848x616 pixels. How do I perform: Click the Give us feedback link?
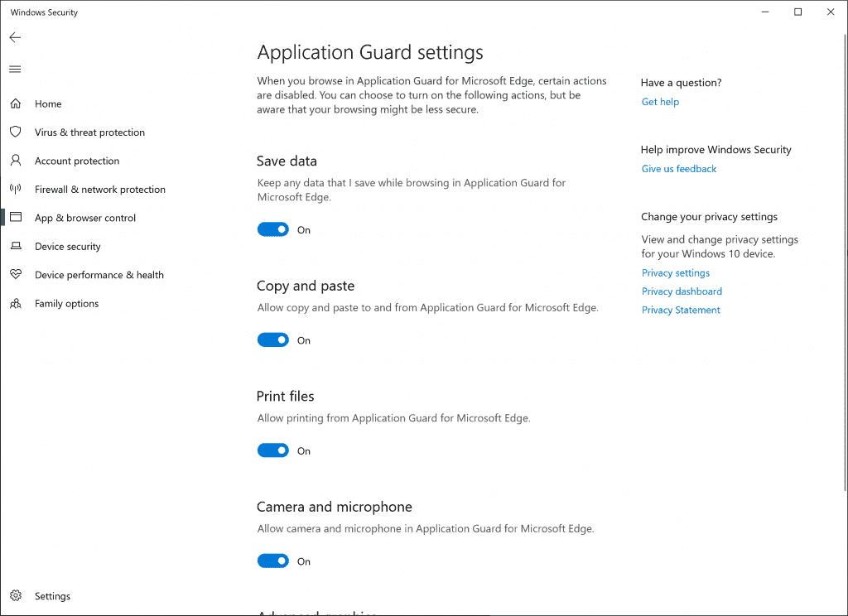click(x=679, y=169)
